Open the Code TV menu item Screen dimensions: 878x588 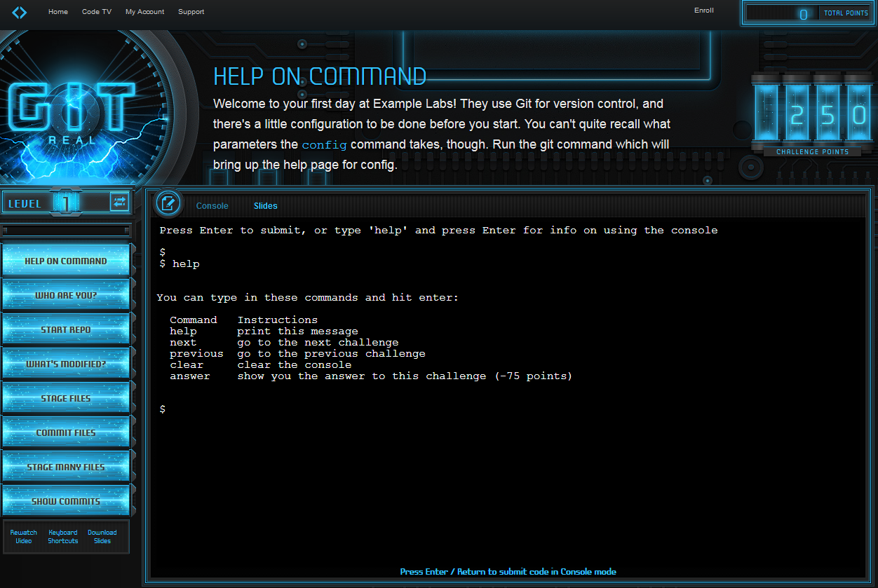point(97,12)
